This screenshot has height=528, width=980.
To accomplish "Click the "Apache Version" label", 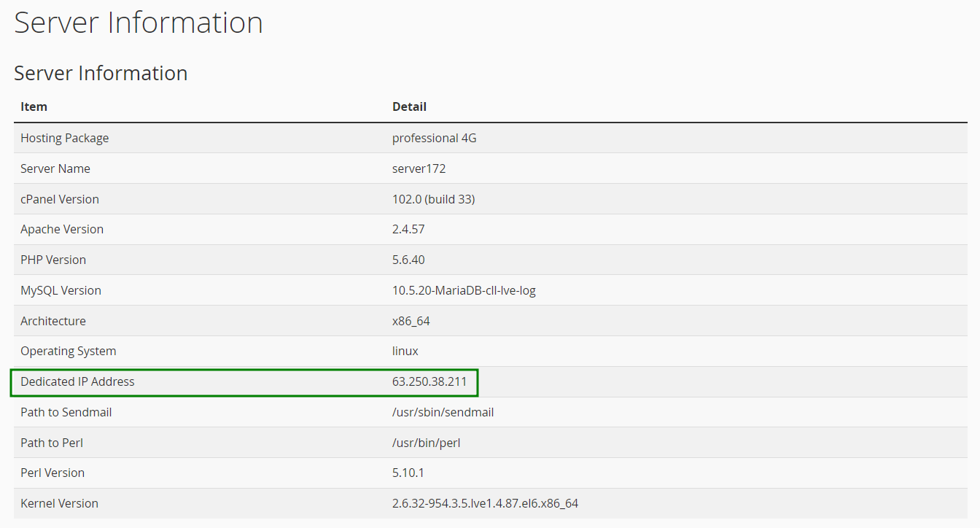I will pyautogui.click(x=62, y=229).
